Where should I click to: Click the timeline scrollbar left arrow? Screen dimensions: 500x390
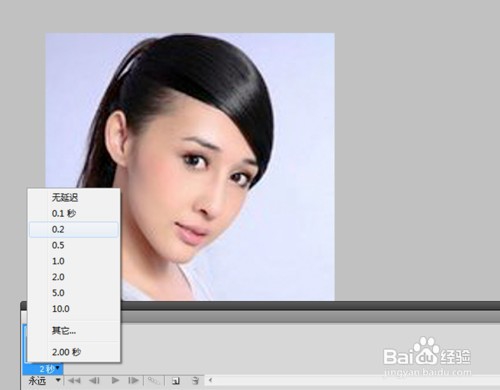[x=210, y=380]
